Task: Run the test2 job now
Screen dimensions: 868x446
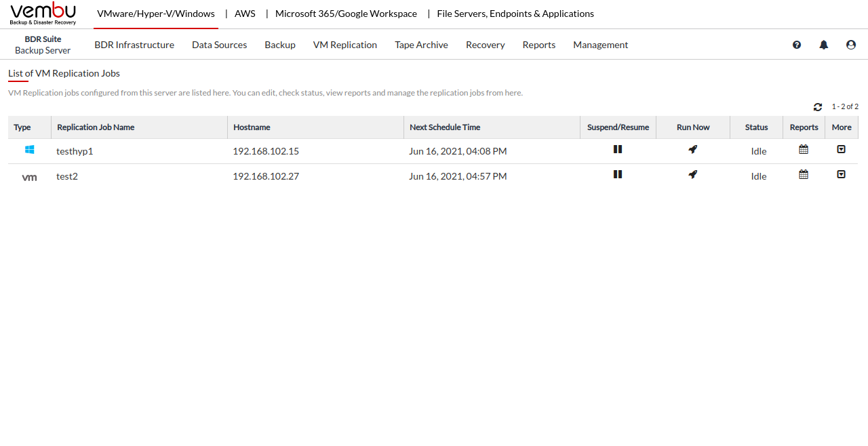Action: pyautogui.click(x=692, y=175)
